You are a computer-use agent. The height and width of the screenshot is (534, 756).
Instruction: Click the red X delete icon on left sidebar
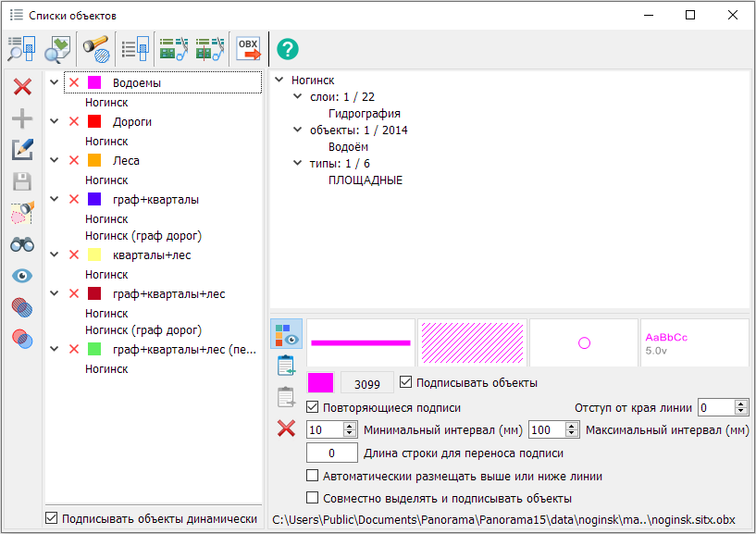pyautogui.click(x=21, y=87)
